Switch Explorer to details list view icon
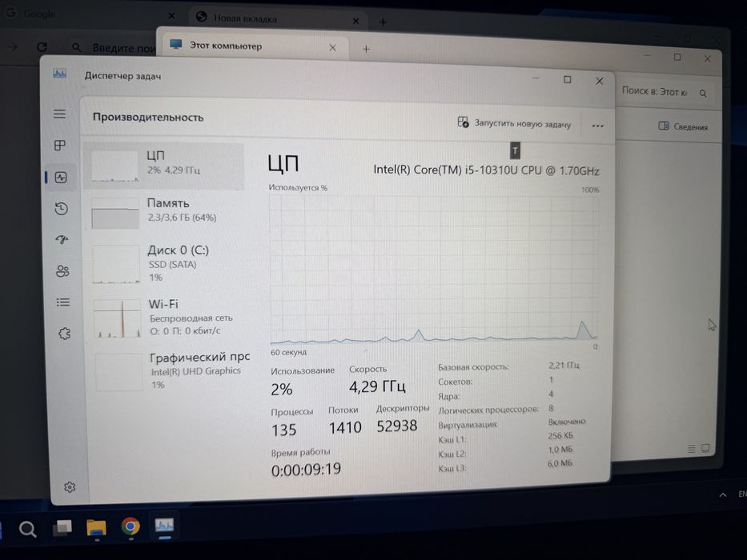The image size is (747, 560). [691, 449]
